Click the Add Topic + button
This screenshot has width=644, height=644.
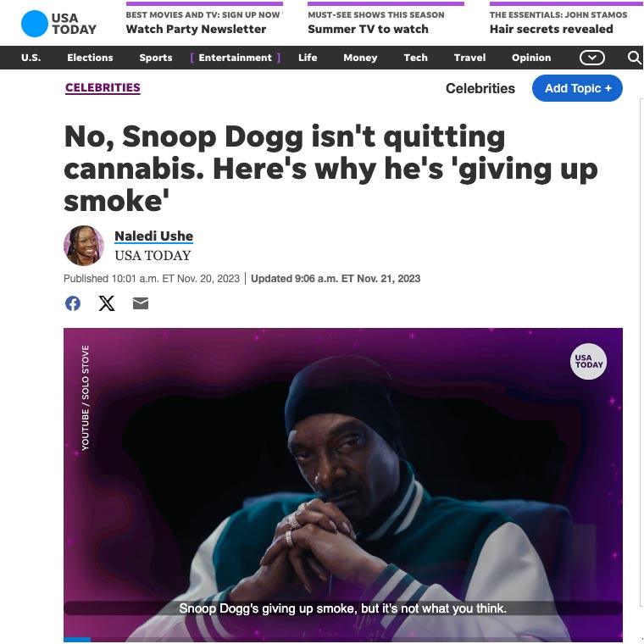tap(577, 88)
